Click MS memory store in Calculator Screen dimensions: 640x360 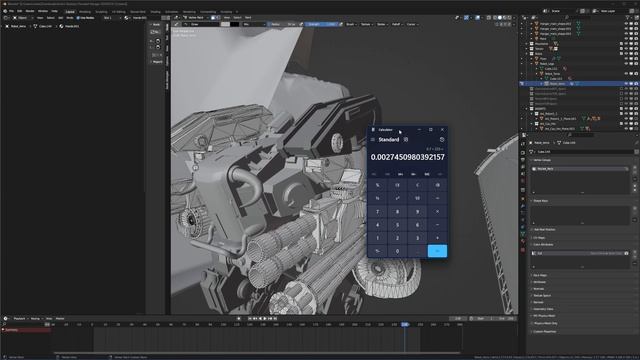[427, 174]
